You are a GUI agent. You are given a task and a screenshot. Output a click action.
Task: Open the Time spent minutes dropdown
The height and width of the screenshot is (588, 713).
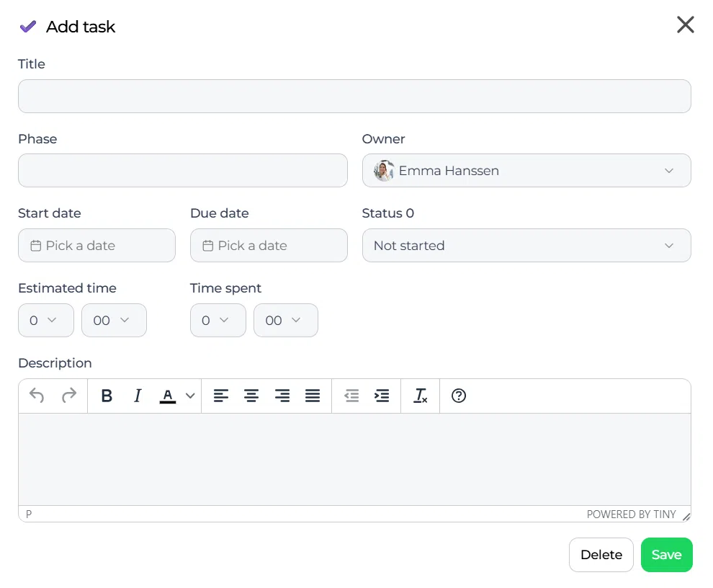(286, 321)
